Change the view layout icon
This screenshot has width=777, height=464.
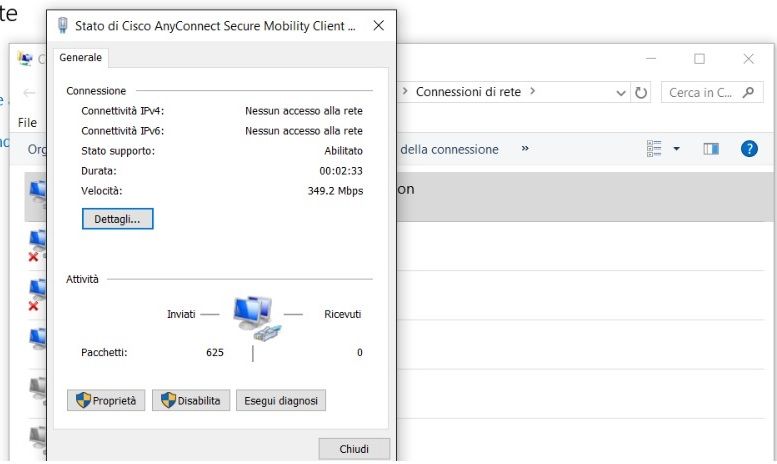(x=654, y=149)
